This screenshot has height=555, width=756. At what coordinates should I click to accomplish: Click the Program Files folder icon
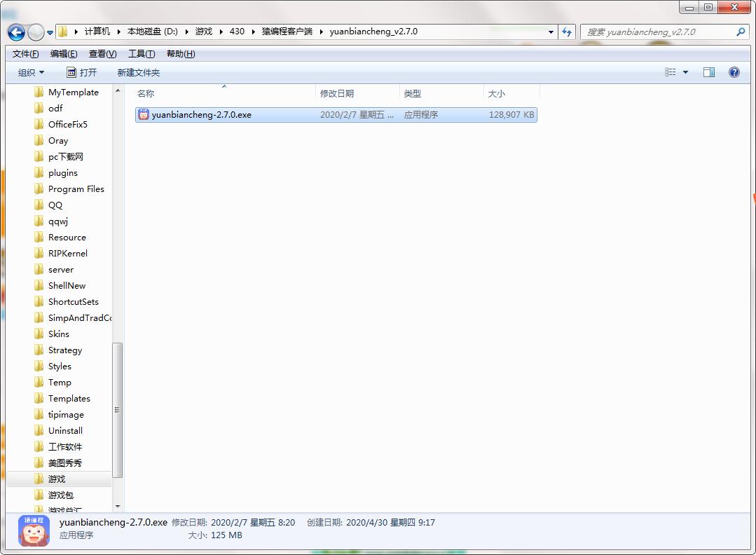[39, 189]
